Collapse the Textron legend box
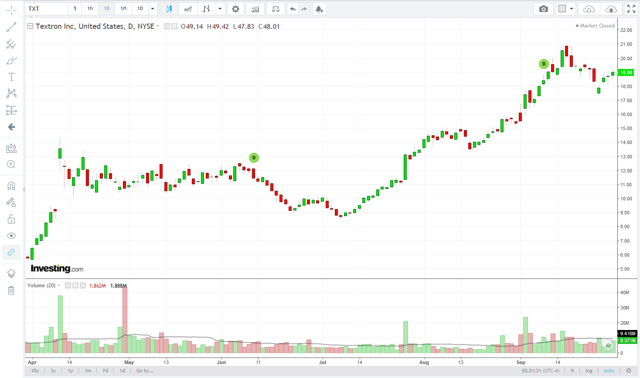The width and height of the screenshot is (640, 378). click(x=30, y=26)
